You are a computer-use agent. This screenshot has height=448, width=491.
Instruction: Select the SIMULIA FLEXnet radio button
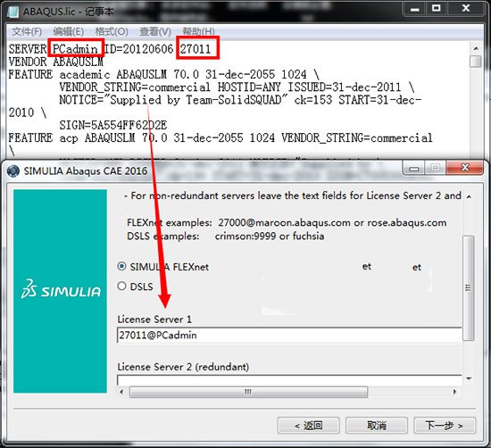click(121, 267)
